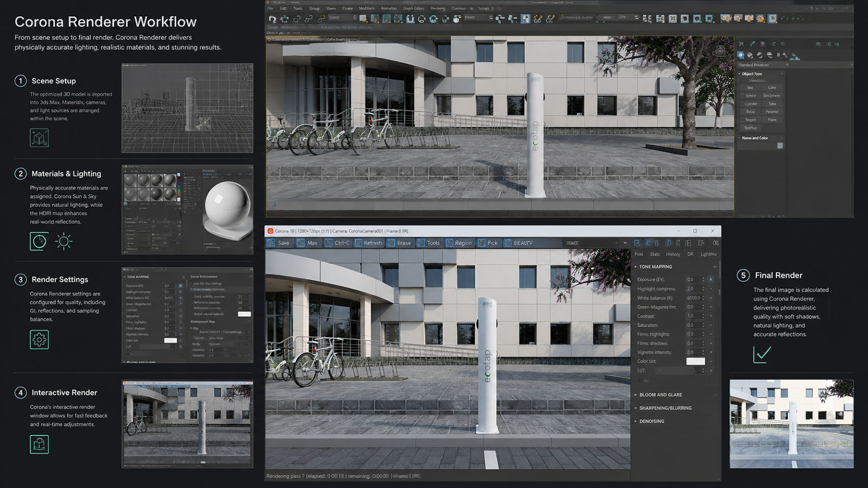Open the LUT dropdown
The width and height of the screenshot is (868, 488).
[x=680, y=370]
